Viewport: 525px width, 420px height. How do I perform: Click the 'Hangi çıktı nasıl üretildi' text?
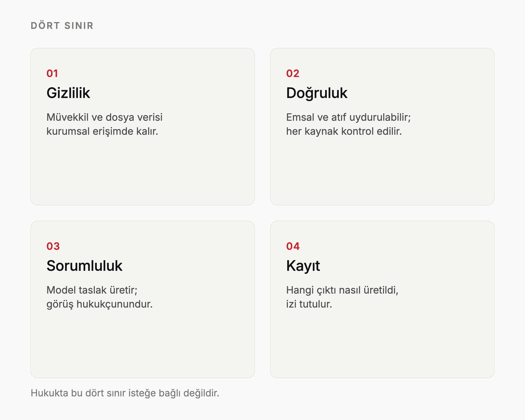[x=342, y=290]
